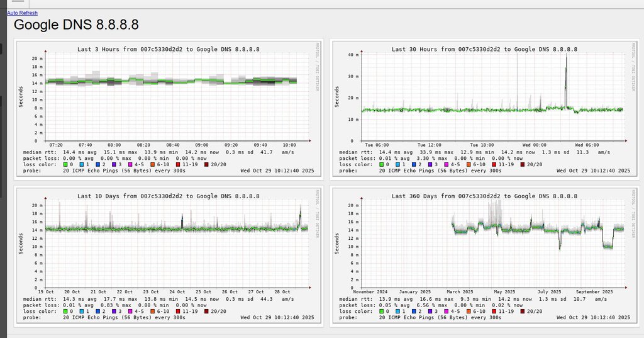Click 'May 2025' axis label in 360 Days graph
Image resolution: width=644 pixels, height=338 pixels.
tap(504, 292)
